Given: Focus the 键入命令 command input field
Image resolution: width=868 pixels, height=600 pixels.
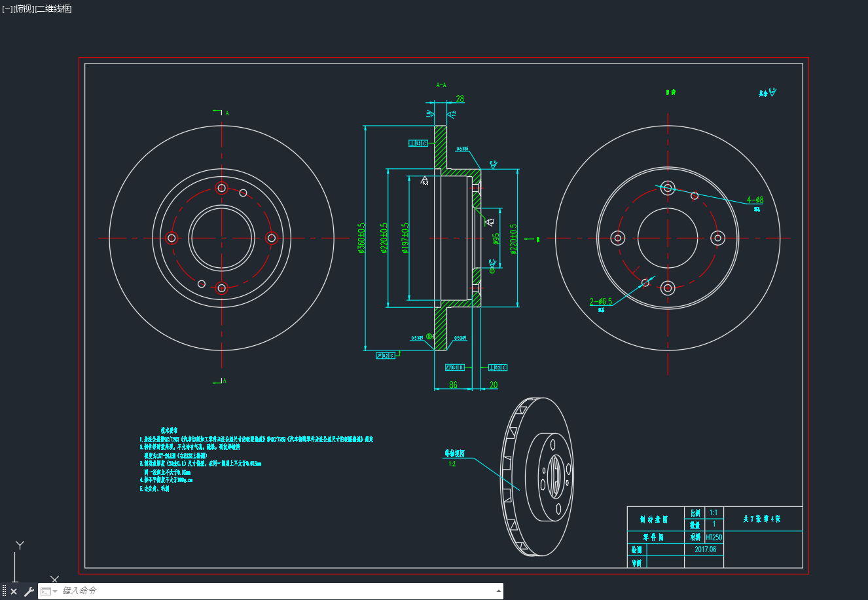Looking at the screenshot, I should click(278, 591).
